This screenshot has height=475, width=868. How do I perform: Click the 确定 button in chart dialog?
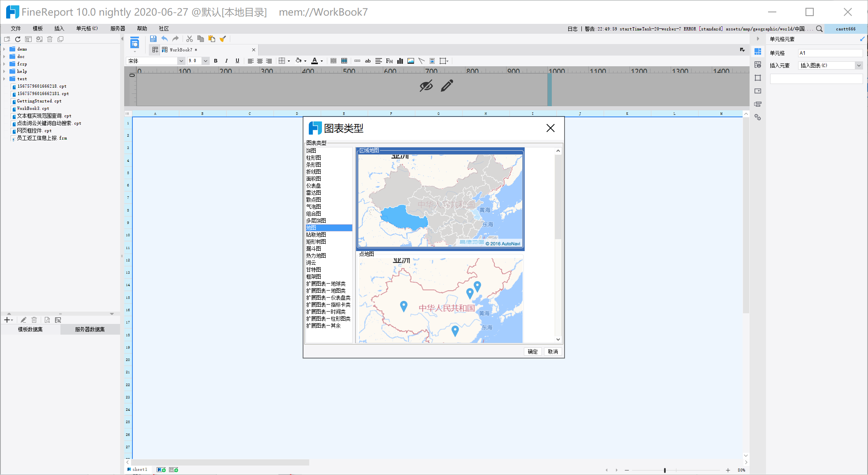[x=532, y=352]
